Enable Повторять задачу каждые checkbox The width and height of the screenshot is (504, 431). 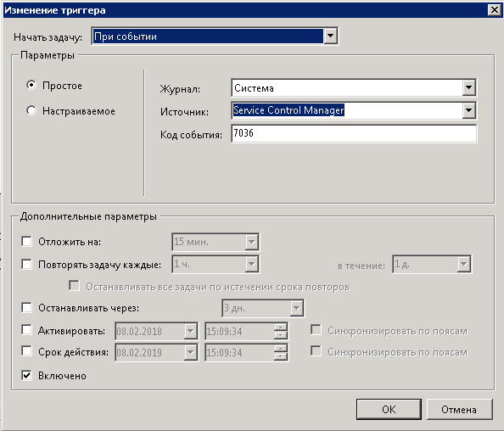coord(26,264)
